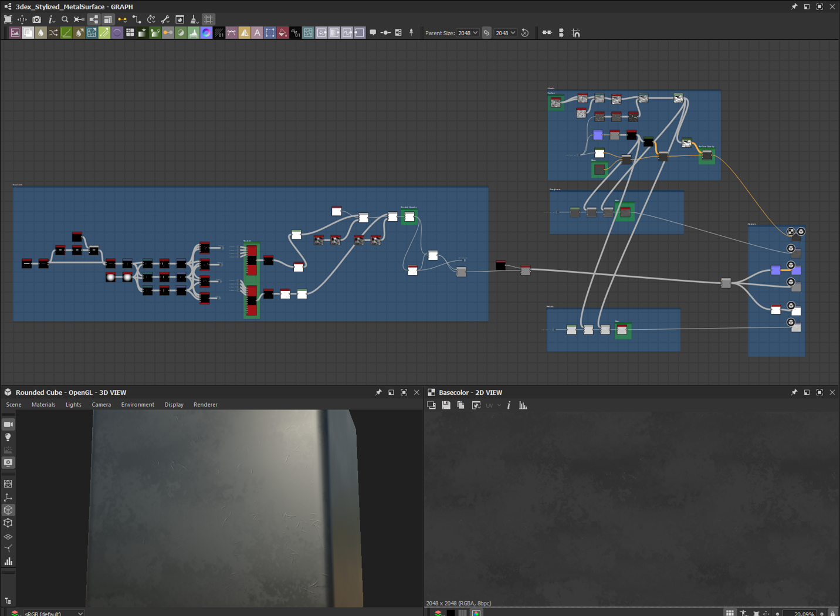The width and height of the screenshot is (840, 616).
Task: Add a Pixel Processor node
Action: (x=219, y=33)
